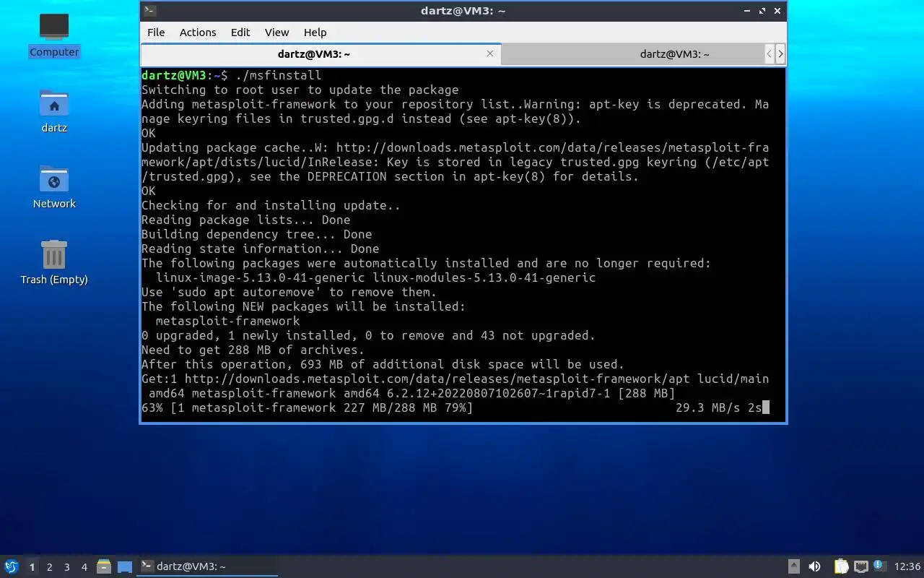Viewport: 924px width, 578px height.
Task: Click the 'linux-image-5.13.0-41-generic' text
Action: (x=261, y=277)
